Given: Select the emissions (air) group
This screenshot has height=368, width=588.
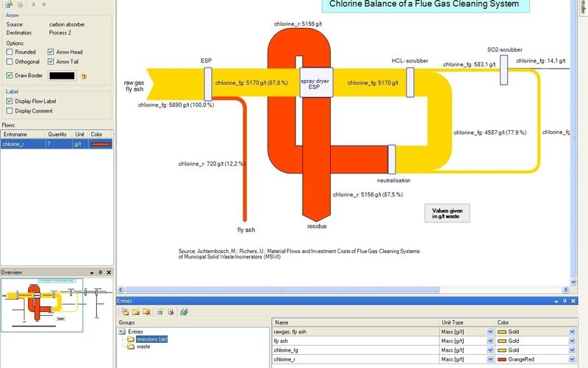Looking at the screenshot, I should point(152,339).
